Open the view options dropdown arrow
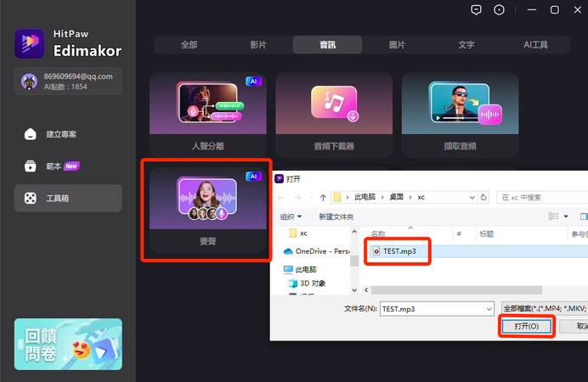588x382 pixels. (x=566, y=216)
